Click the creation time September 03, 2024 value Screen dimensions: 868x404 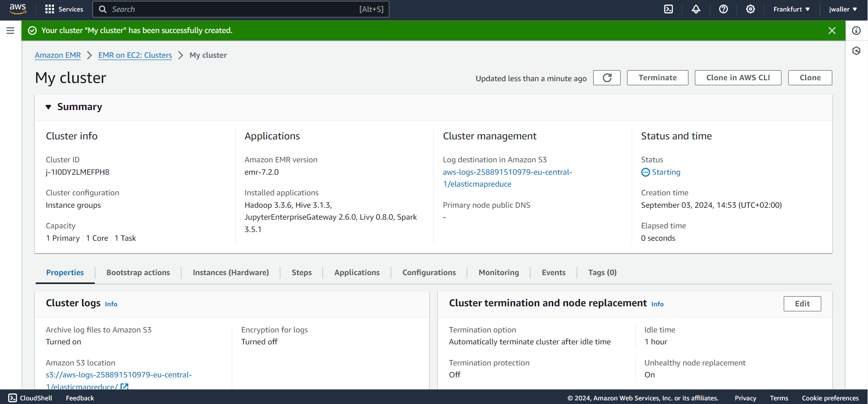coord(711,205)
